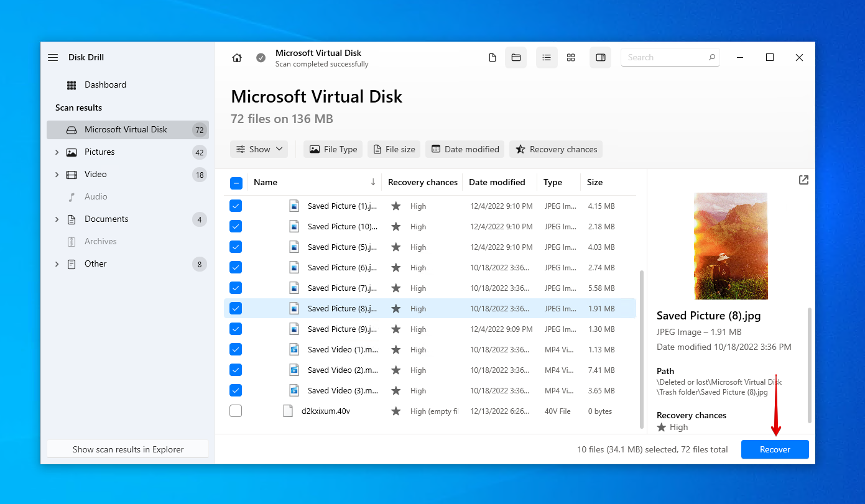Click the Recover button

[x=774, y=449]
